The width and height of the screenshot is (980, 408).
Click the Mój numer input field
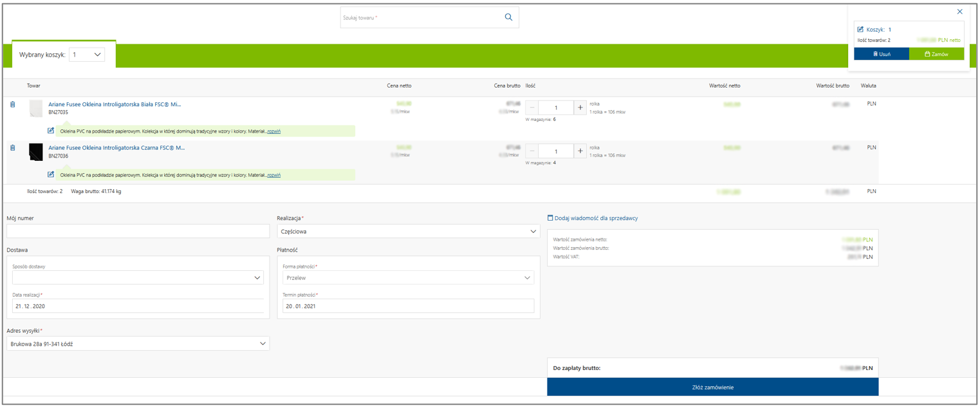tap(138, 231)
